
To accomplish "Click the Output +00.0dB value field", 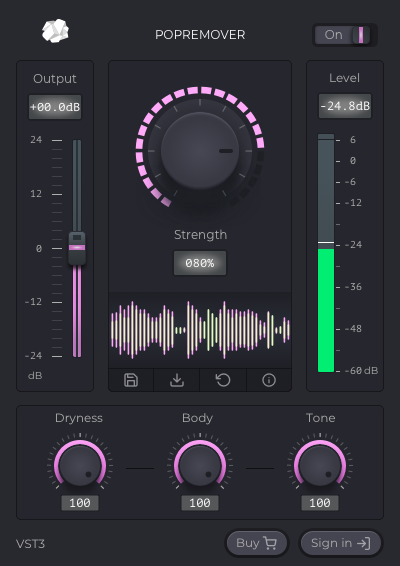I will [55, 107].
